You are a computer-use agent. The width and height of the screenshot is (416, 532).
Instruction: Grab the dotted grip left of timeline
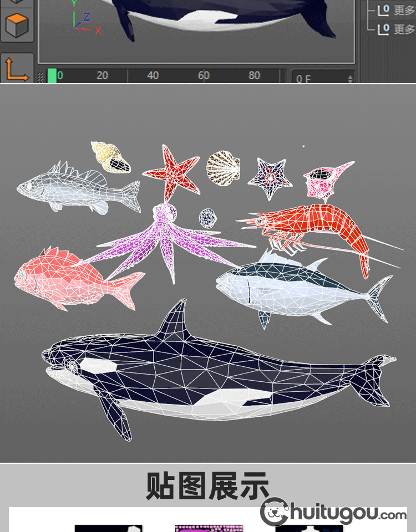point(40,78)
